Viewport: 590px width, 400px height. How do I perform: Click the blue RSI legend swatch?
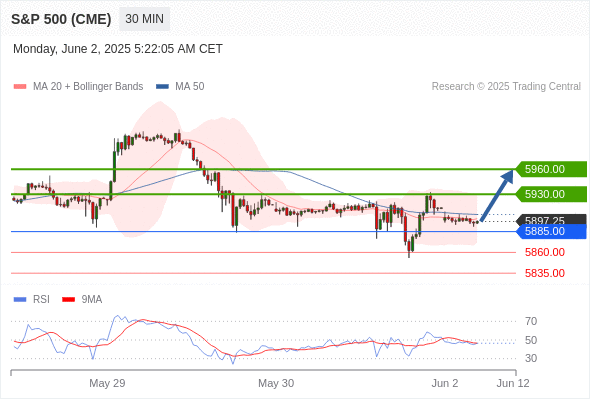pyautogui.click(x=20, y=300)
